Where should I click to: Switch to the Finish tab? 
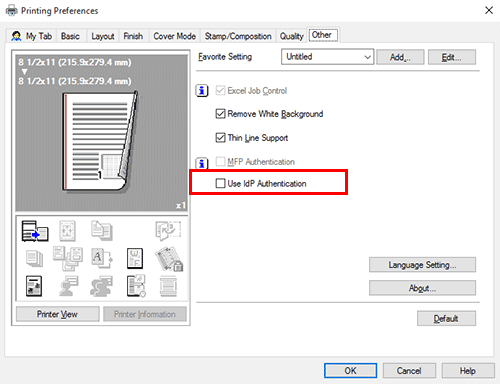point(133,36)
